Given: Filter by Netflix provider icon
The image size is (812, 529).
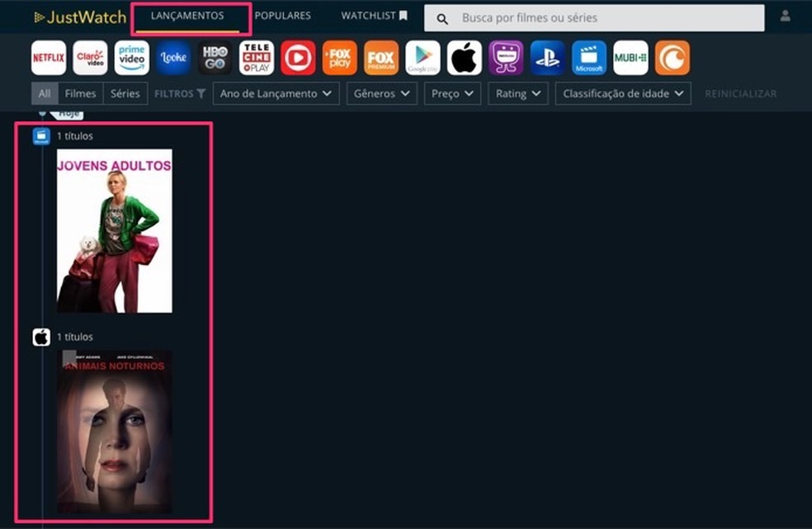Looking at the screenshot, I should [49, 58].
